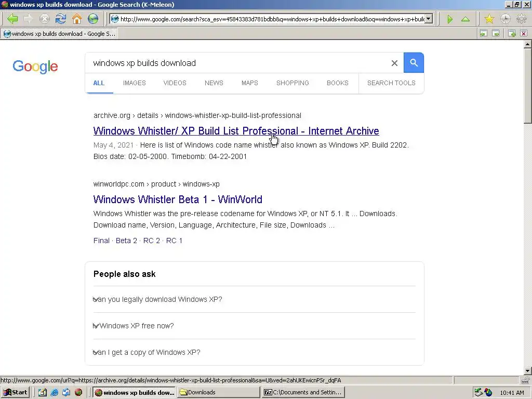Screen dimensions: 532x399
Task: Open the Windows Start menu
Action: click(x=16, y=393)
